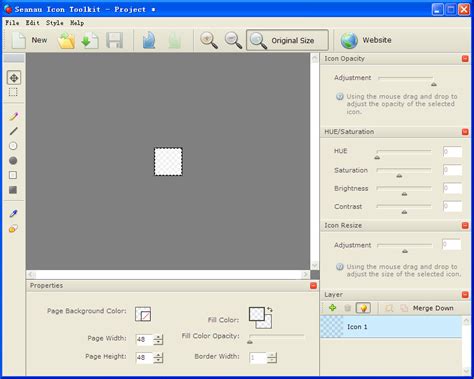This screenshot has width=474, height=379.
Task: Close the Layer panel
Action: (x=465, y=295)
